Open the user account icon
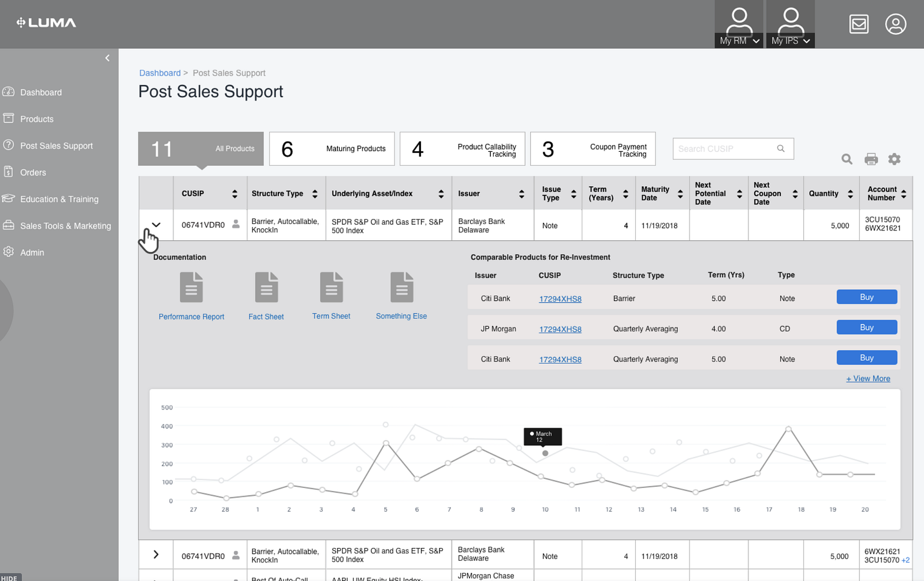This screenshot has height=581, width=924. pyautogui.click(x=896, y=24)
